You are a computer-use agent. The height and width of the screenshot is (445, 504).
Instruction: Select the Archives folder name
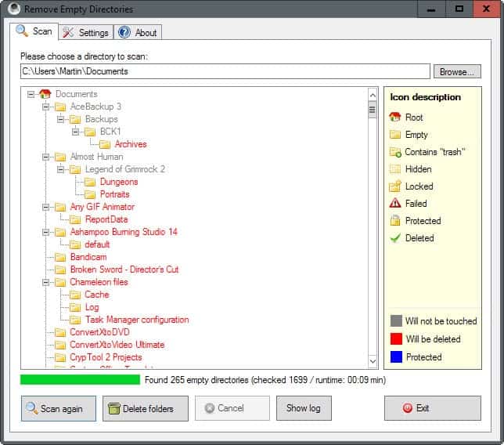[131, 144]
